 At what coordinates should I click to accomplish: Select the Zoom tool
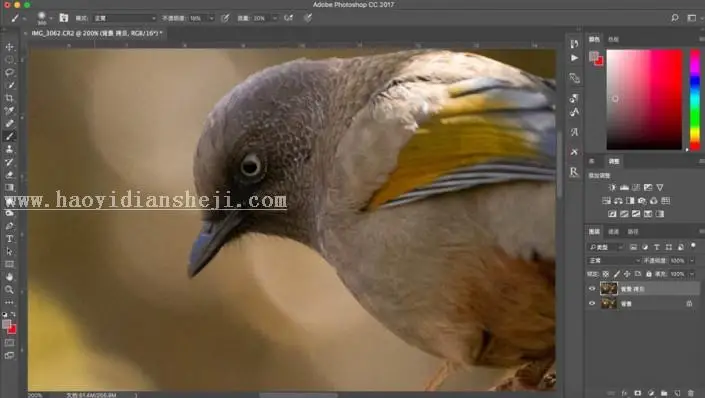(9, 290)
